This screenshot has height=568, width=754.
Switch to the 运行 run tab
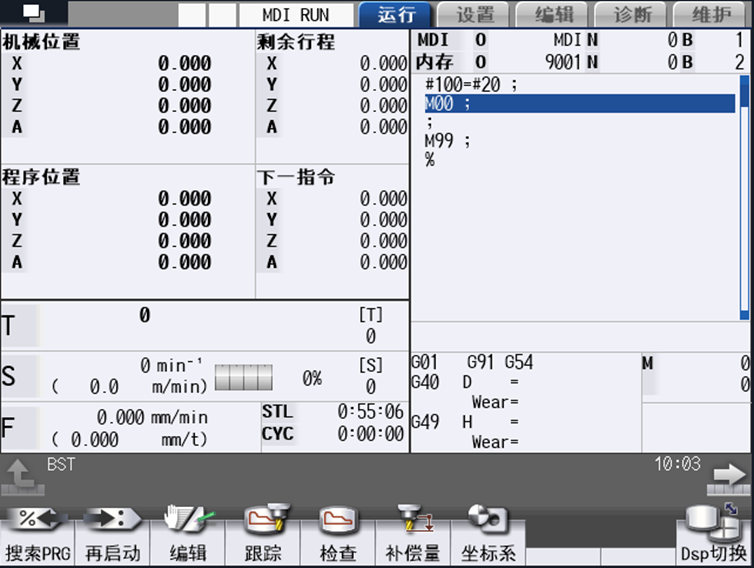[396, 15]
